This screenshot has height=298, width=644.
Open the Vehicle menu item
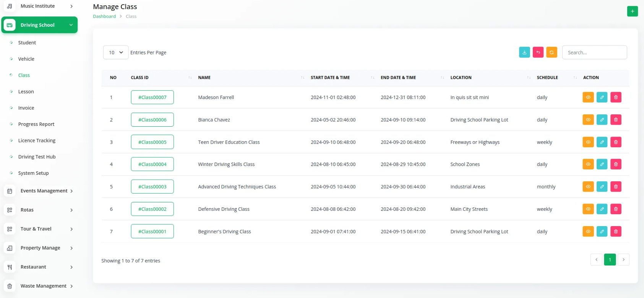(26, 59)
